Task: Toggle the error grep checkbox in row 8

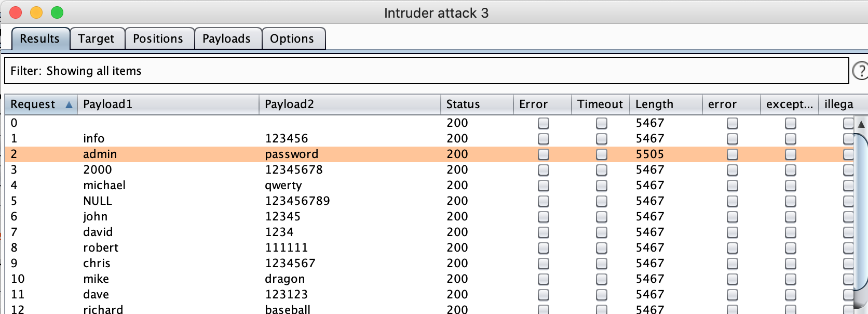Action: click(x=733, y=248)
